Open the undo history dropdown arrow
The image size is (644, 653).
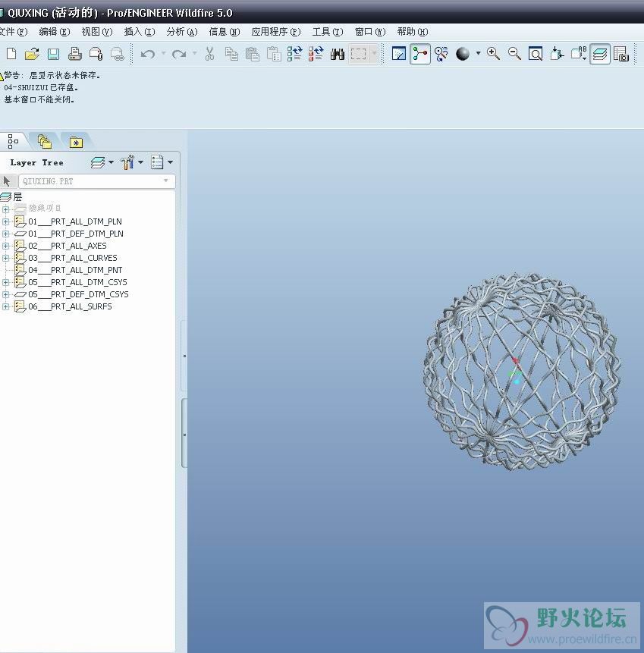pyautogui.click(x=163, y=53)
